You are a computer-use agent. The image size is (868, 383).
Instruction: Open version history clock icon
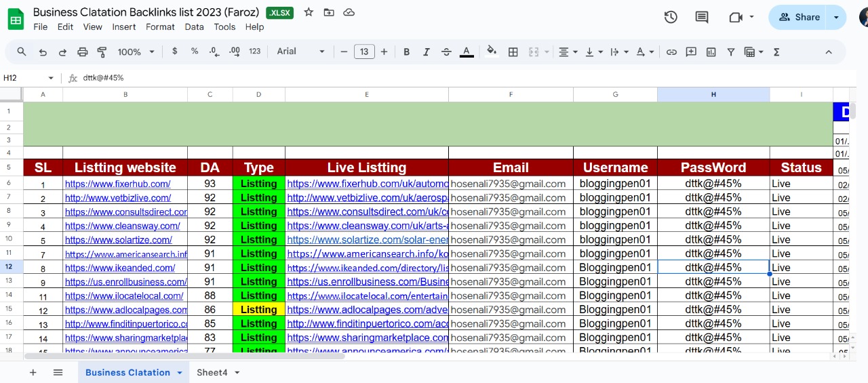pos(671,18)
